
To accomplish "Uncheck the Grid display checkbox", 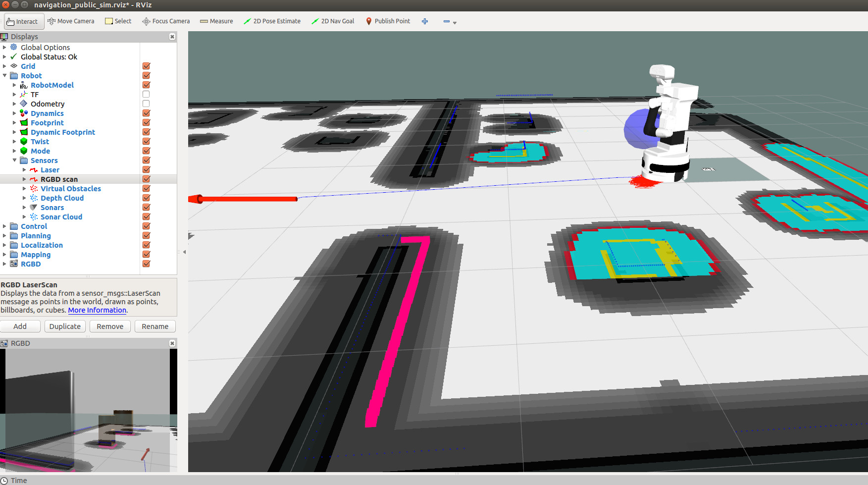I will [x=146, y=66].
